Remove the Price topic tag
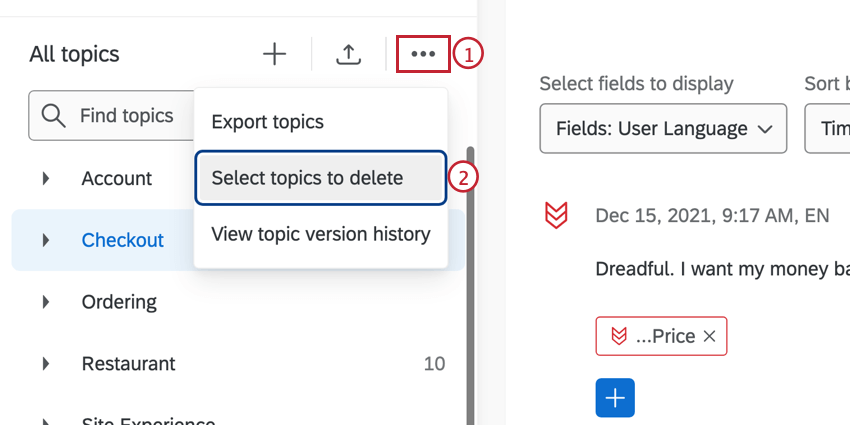 pyautogui.click(x=709, y=337)
